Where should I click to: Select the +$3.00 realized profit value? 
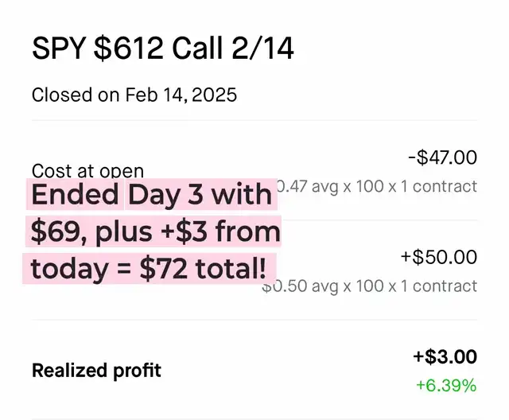(x=445, y=356)
